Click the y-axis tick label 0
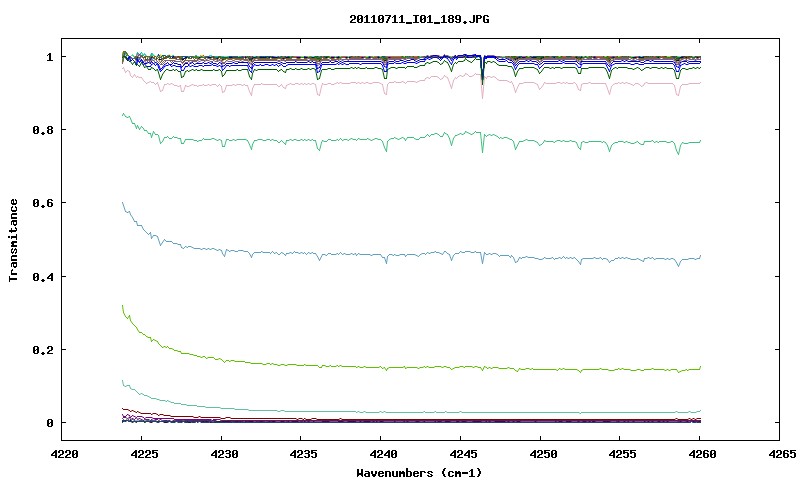The image size is (800, 480). 49,423
